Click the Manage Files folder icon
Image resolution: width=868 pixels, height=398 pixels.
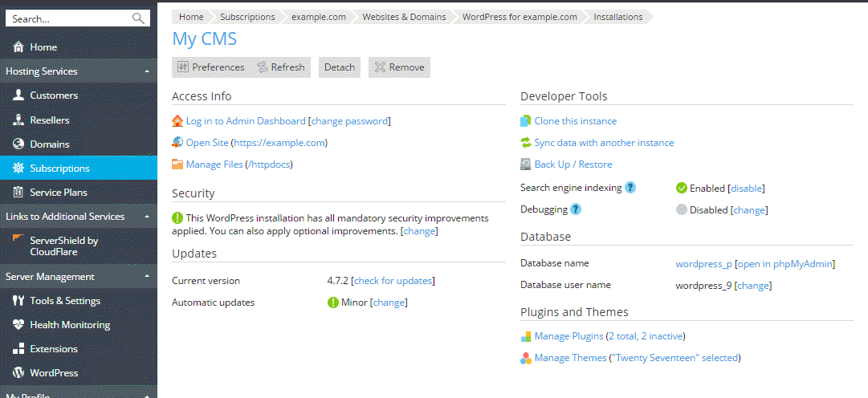coord(177,164)
